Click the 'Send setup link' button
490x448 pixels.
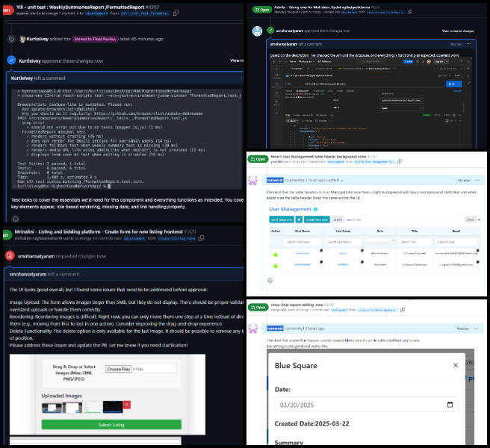pyautogui.click(x=282, y=220)
